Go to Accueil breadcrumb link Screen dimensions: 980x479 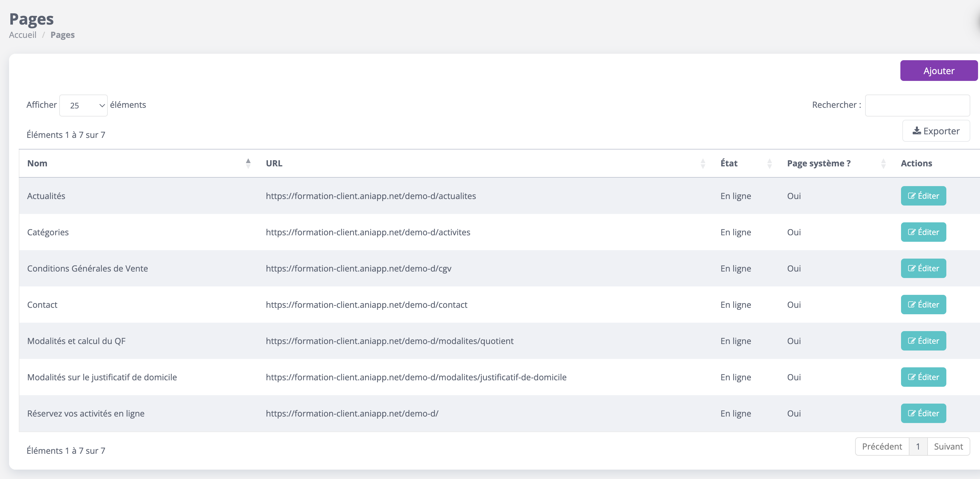pos(23,35)
